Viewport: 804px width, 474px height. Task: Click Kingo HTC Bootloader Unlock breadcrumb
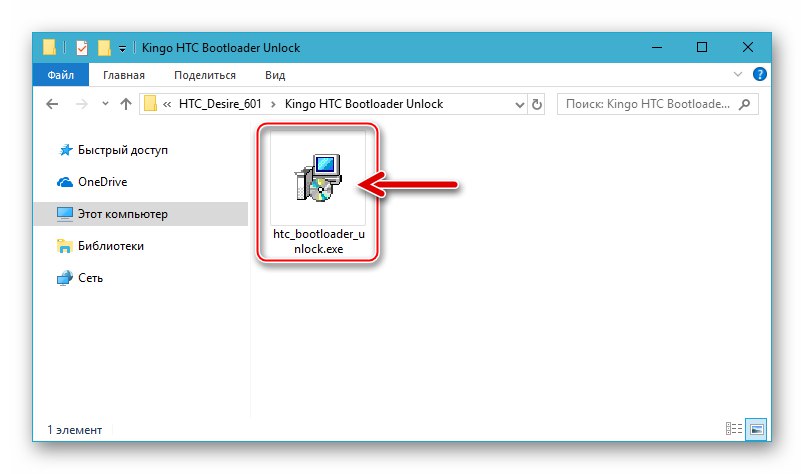[x=364, y=104]
